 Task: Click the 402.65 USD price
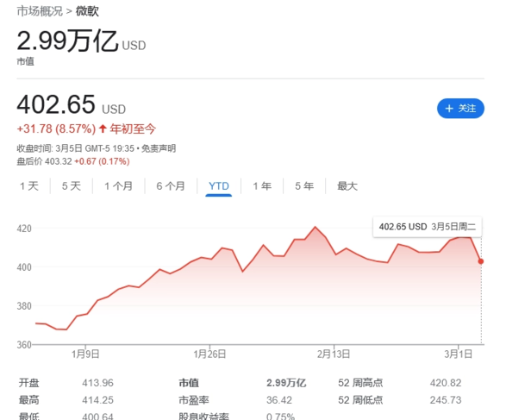[72, 105]
